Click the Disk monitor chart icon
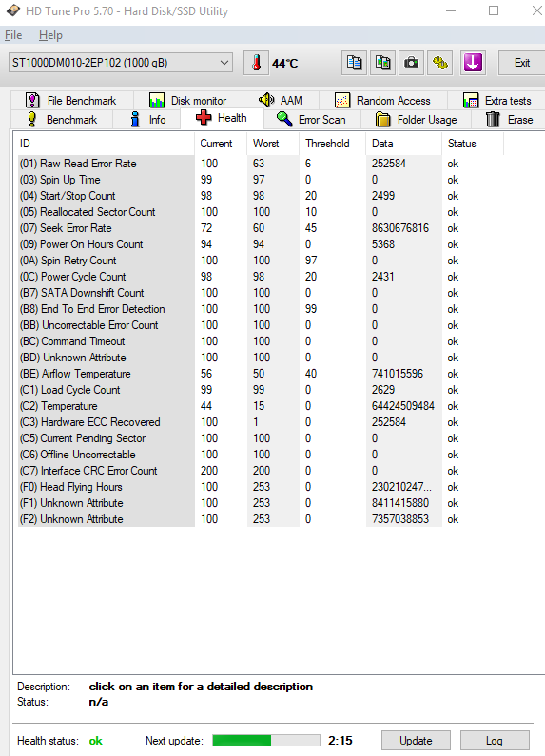 (157, 100)
